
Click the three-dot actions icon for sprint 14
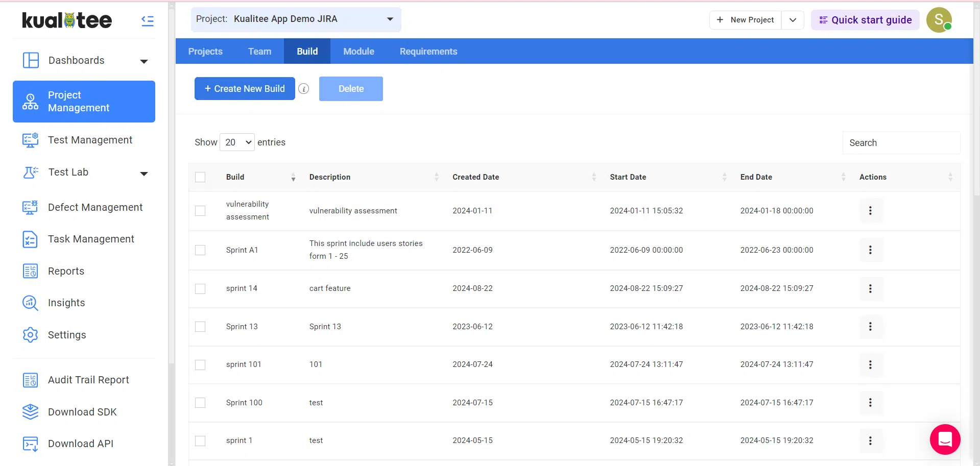click(870, 289)
